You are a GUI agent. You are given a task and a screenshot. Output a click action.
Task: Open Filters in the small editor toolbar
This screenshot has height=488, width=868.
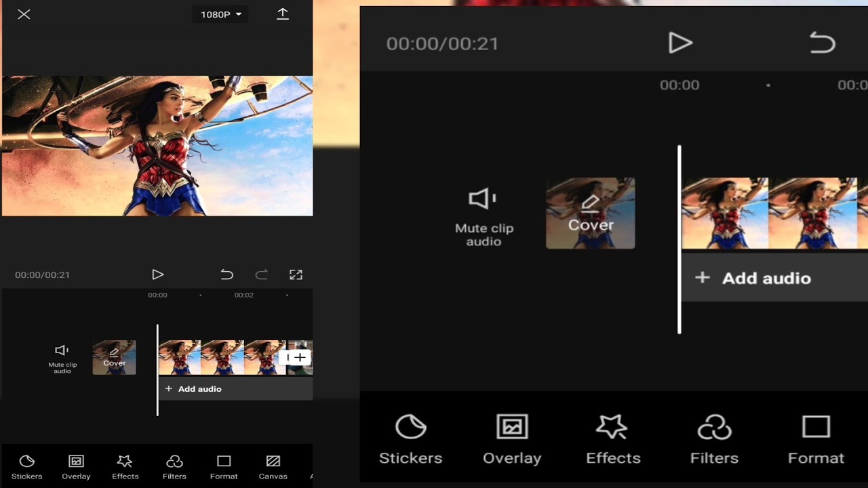tap(174, 467)
